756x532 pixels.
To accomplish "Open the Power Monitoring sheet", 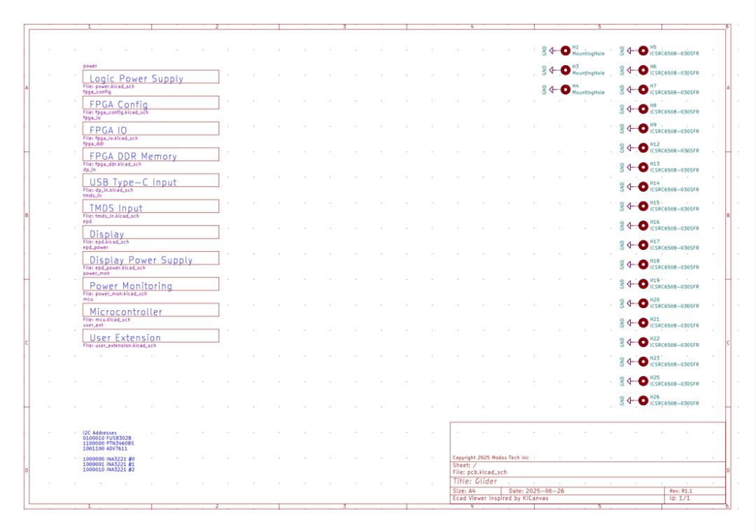I will click(x=150, y=284).
